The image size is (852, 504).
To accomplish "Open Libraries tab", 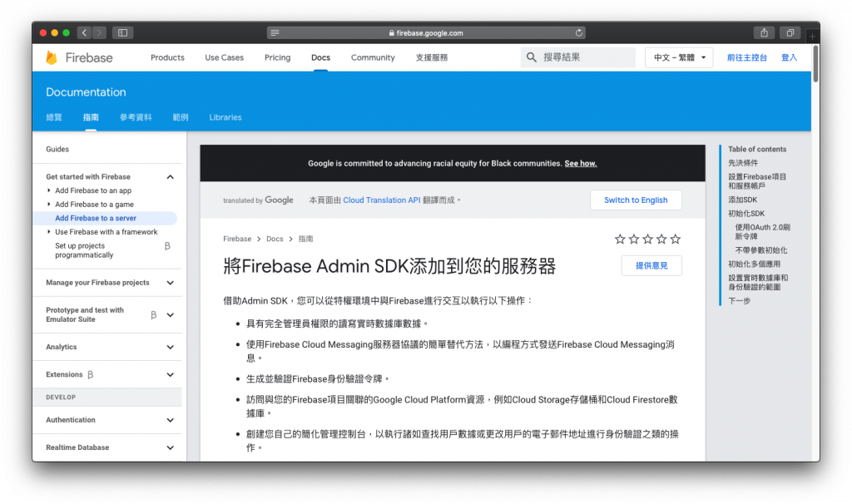I will pos(225,117).
